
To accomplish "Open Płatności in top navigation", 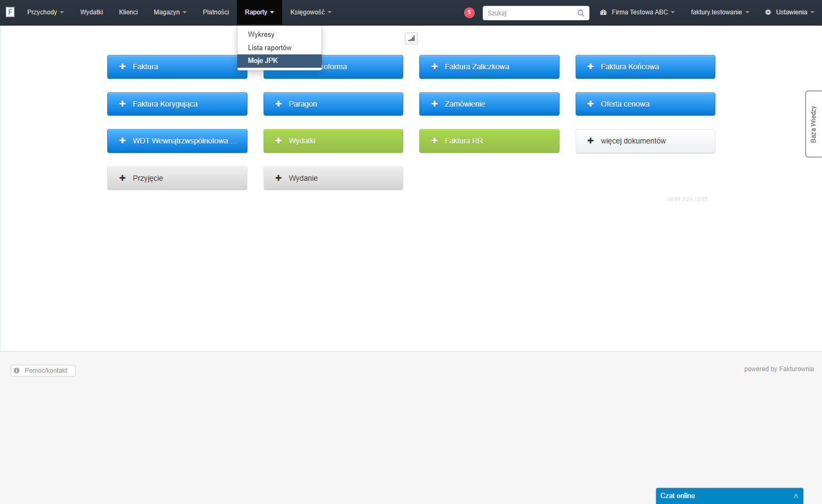I will point(216,12).
